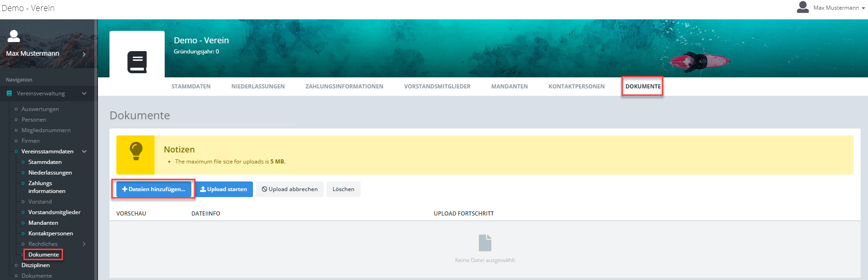Open Stammdaten sidebar sub-item
868x280 pixels.
(x=45, y=162)
